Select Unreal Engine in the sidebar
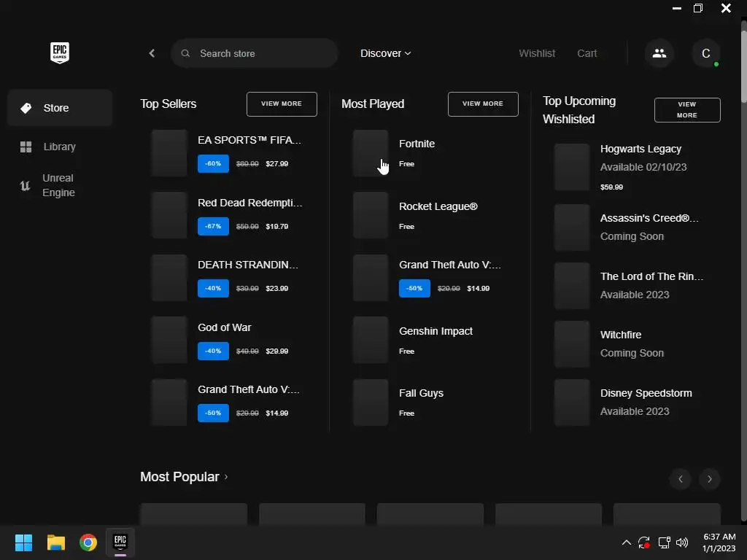Image resolution: width=747 pixels, height=560 pixels. [x=60, y=185]
